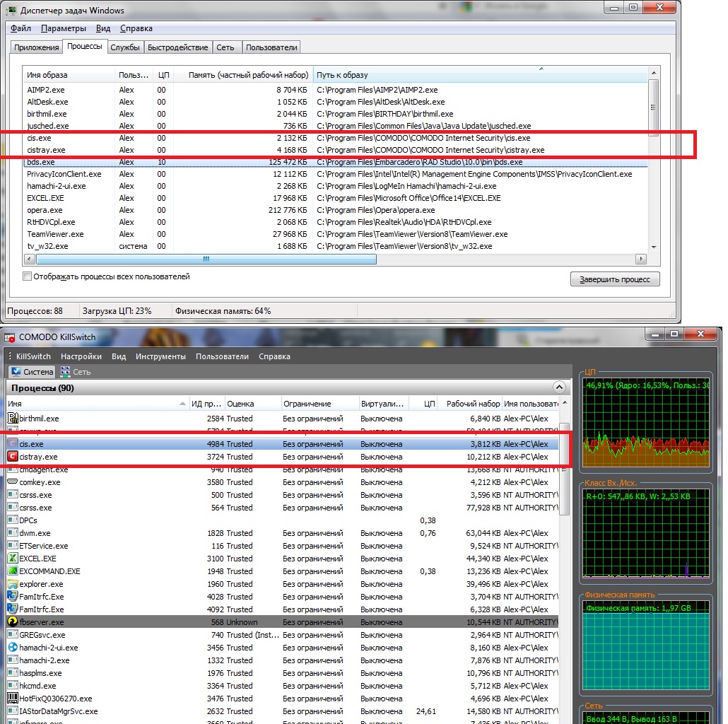Click the hasplms.exe process icon

coord(13,673)
